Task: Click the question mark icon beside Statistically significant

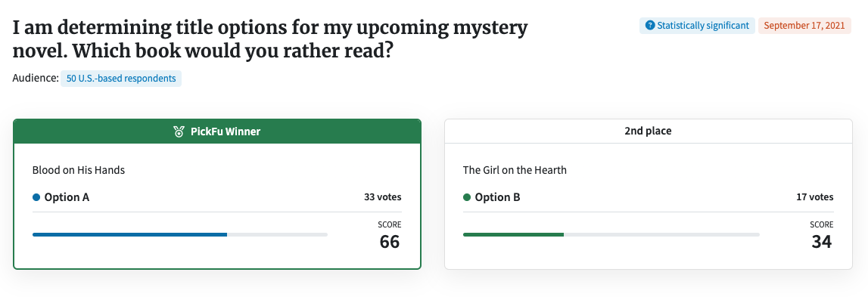Action: click(651, 26)
